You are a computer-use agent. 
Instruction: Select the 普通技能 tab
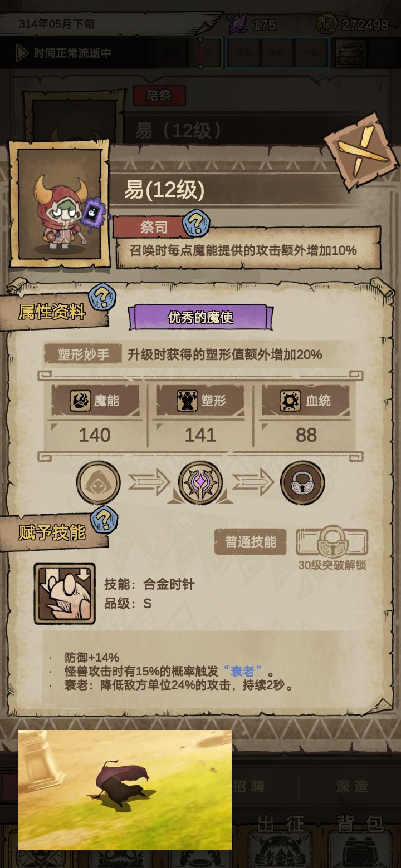click(x=250, y=542)
